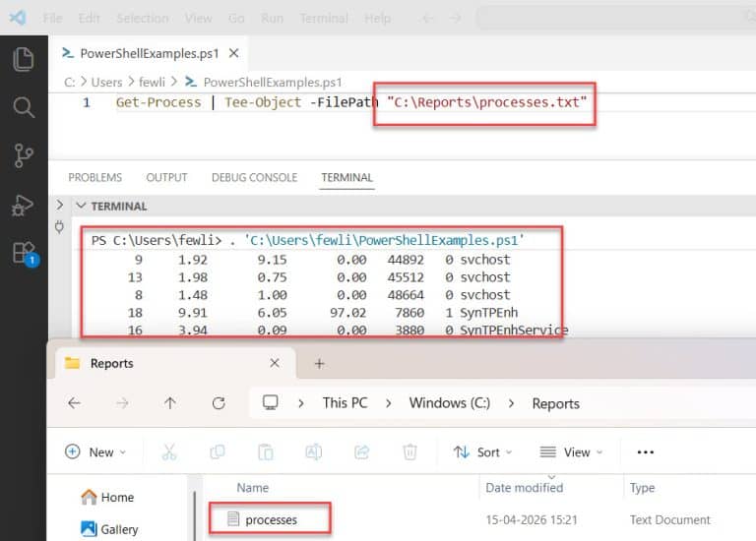The image size is (756, 541).
Task: Click the VS Code logo icon
Action: click(x=18, y=19)
